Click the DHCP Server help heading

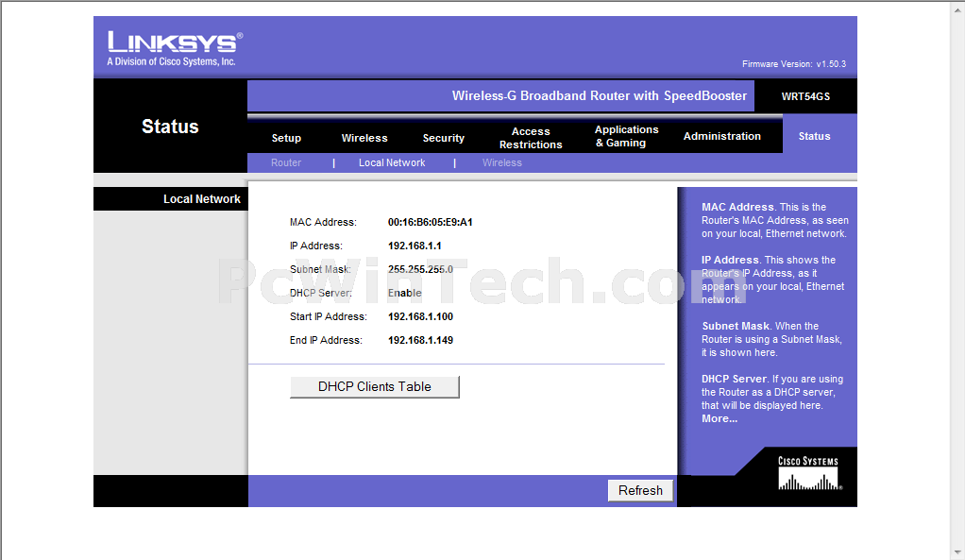coord(735,379)
